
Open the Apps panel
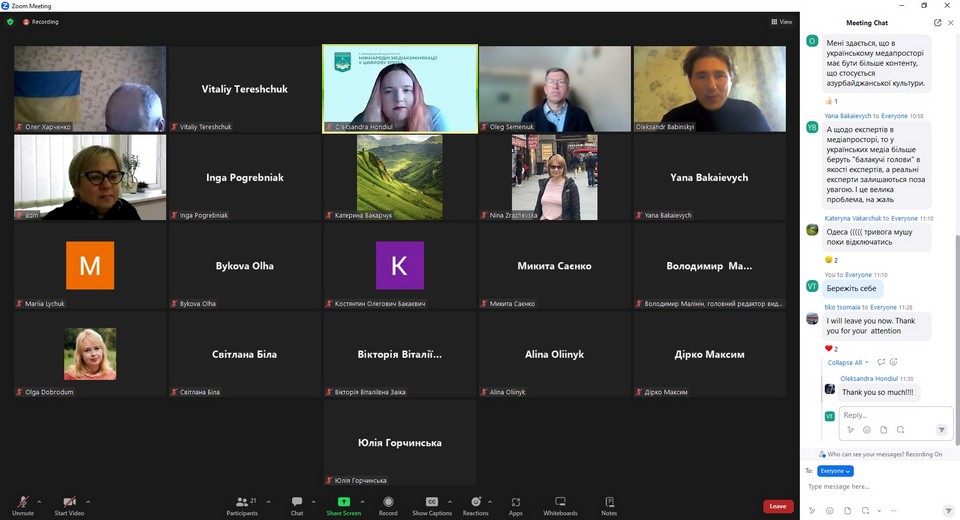[516, 504]
